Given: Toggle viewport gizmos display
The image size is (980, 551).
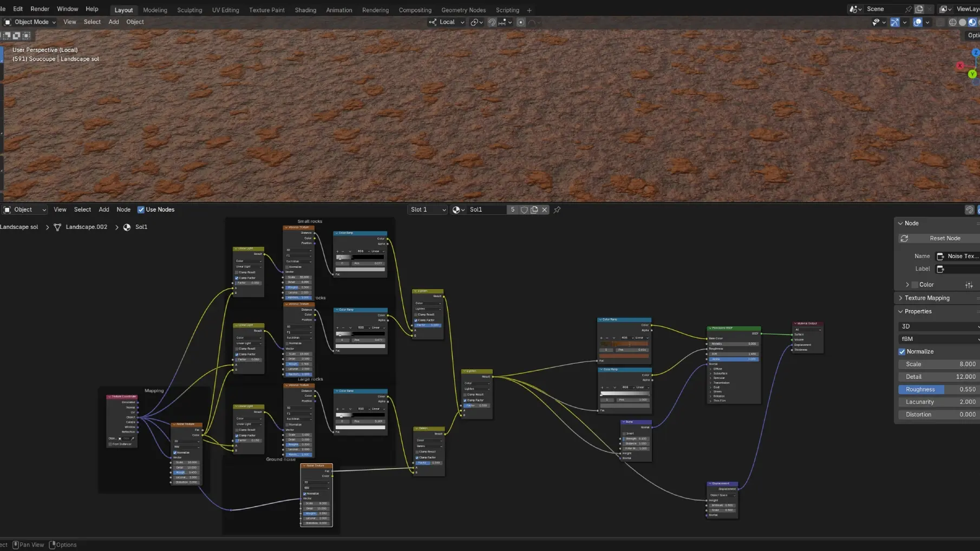Looking at the screenshot, I should [x=894, y=22].
